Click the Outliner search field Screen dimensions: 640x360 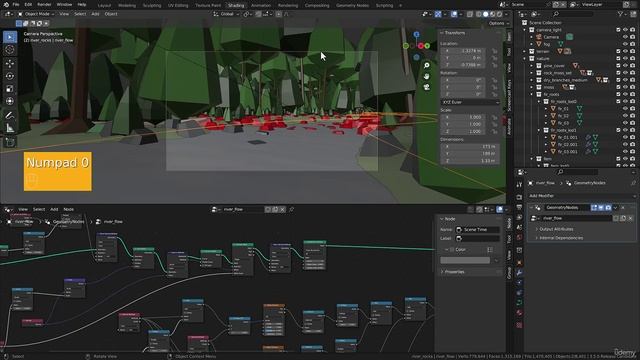[x=573, y=14]
